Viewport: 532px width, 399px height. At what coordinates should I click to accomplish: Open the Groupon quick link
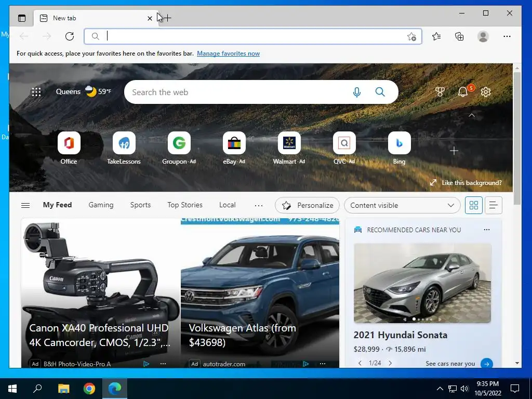click(x=179, y=148)
